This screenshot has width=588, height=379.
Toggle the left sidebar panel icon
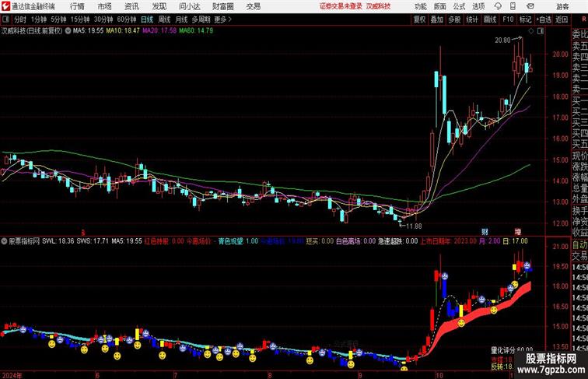point(5,19)
